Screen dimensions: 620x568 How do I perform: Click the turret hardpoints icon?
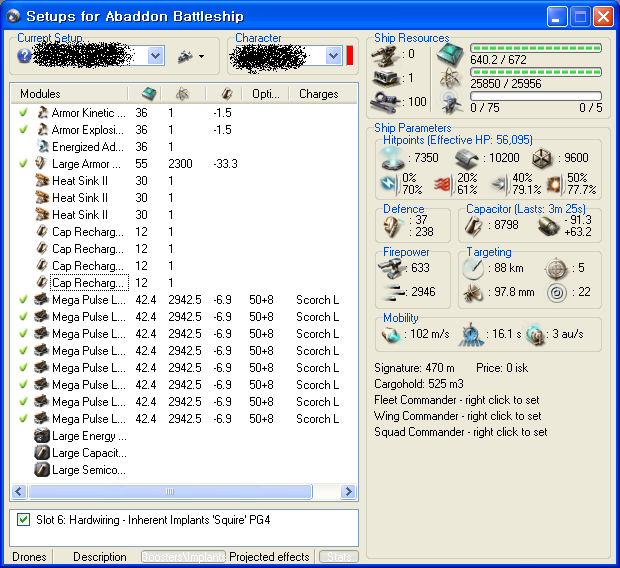coord(385,55)
